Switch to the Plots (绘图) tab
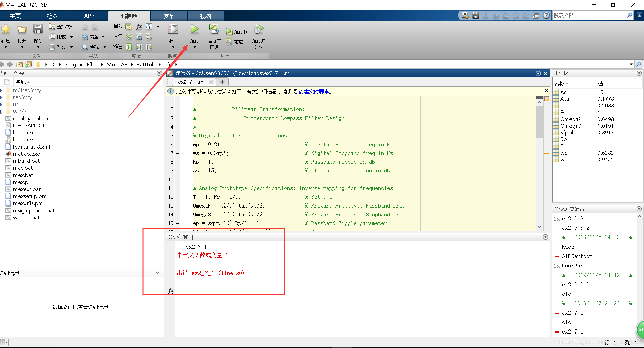This screenshot has height=348, width=644. click(52, 16)
